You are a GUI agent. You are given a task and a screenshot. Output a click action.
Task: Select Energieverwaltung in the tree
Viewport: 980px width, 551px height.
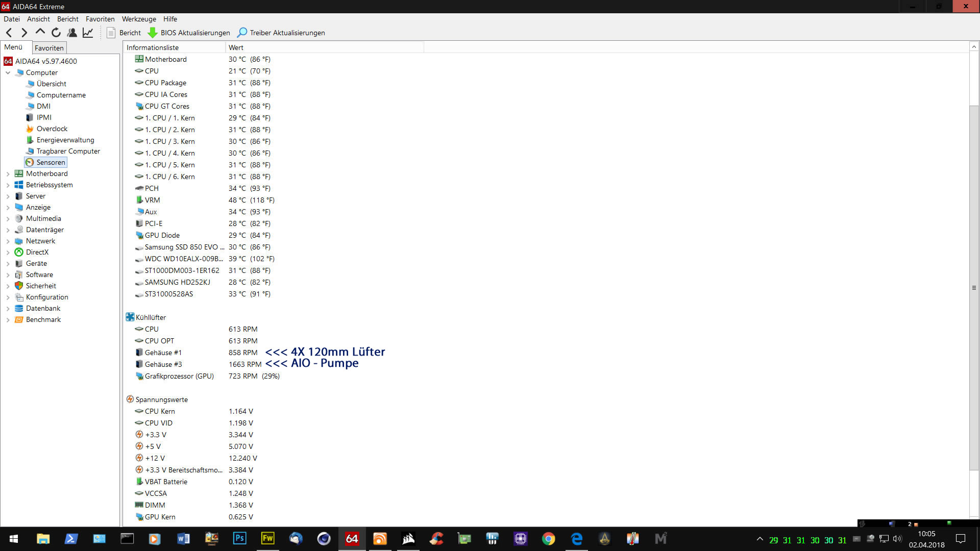[x=65, y=140]
